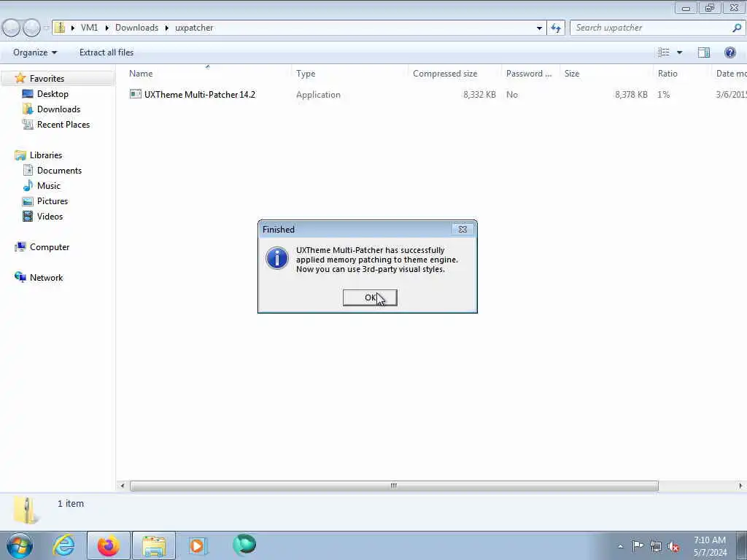Click the network tray icon
The width and height of the screenshot is (747, 560).
(656, 547)
